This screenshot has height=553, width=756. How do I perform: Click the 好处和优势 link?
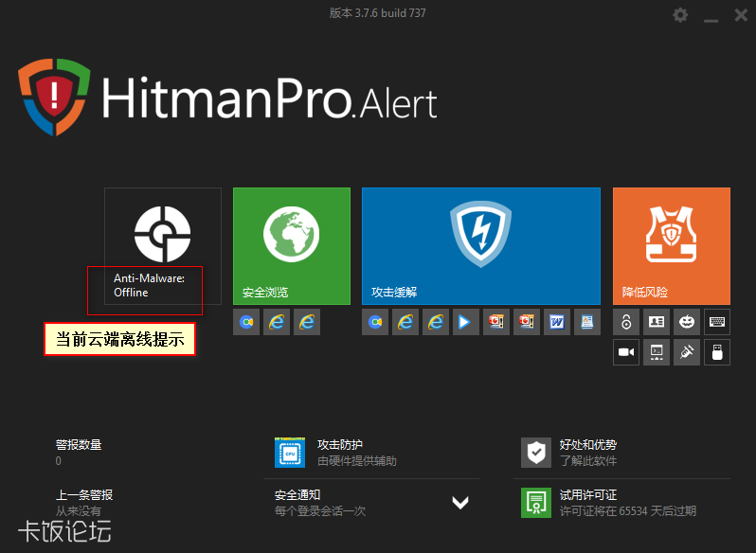tap(587, 444)
